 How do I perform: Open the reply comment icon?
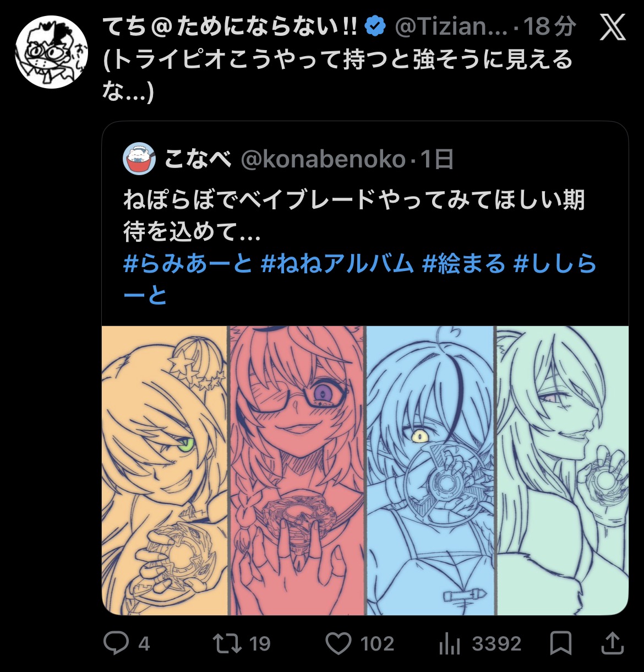pos(116,643)
